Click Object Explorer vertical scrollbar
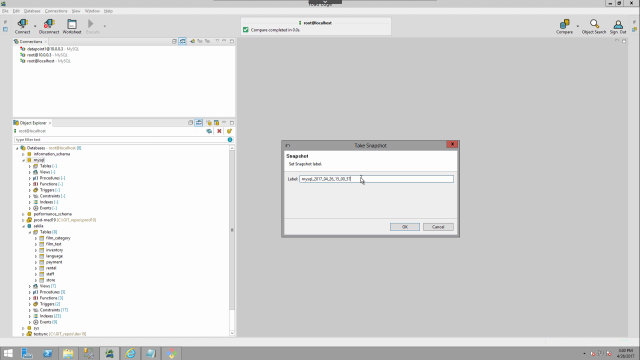This screenshot has width=640, height=360. tap(232, 230)
